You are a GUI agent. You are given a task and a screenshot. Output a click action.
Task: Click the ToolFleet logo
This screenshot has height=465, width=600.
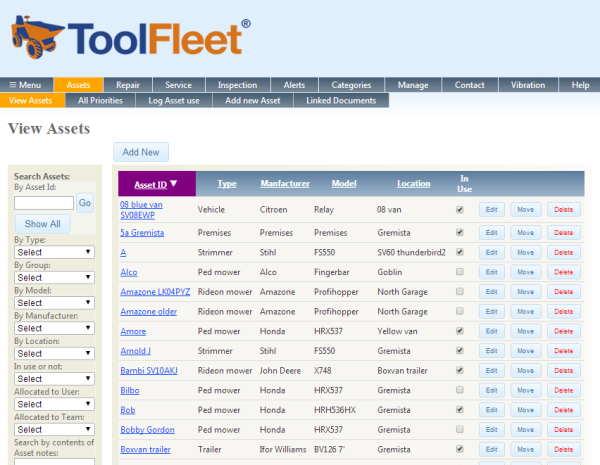point(131,38)
